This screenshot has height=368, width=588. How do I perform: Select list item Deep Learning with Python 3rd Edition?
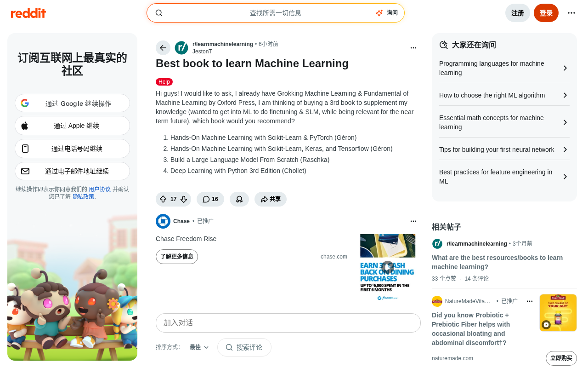[x=238, y=171]
